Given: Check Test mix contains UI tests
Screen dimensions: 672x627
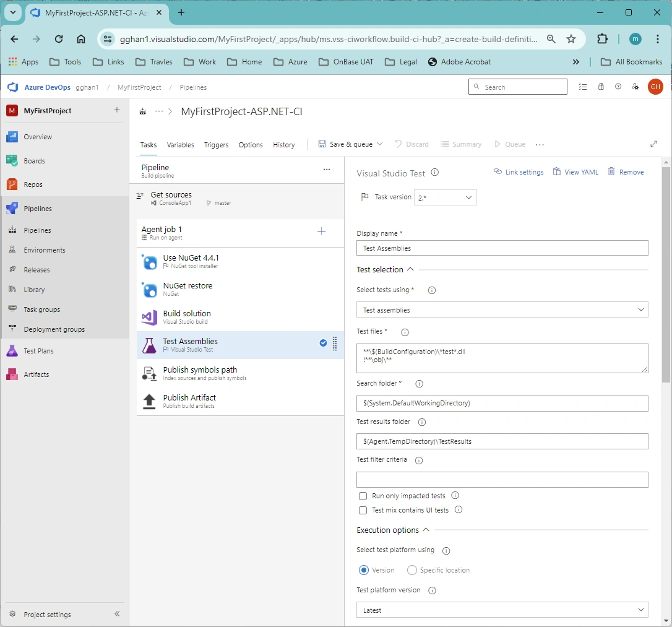Looking at the screenshot, I should click(363, 510).
